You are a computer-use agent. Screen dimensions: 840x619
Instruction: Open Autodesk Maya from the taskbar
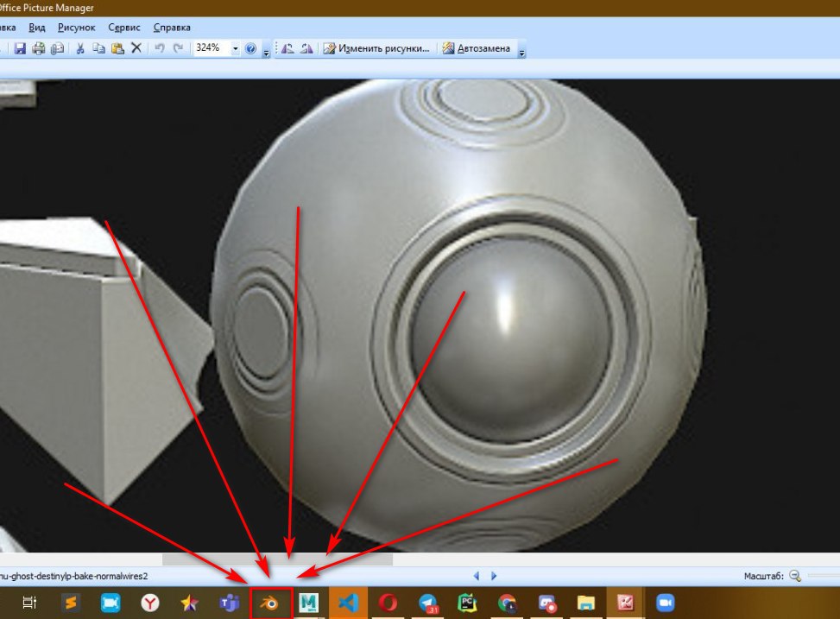308,603
